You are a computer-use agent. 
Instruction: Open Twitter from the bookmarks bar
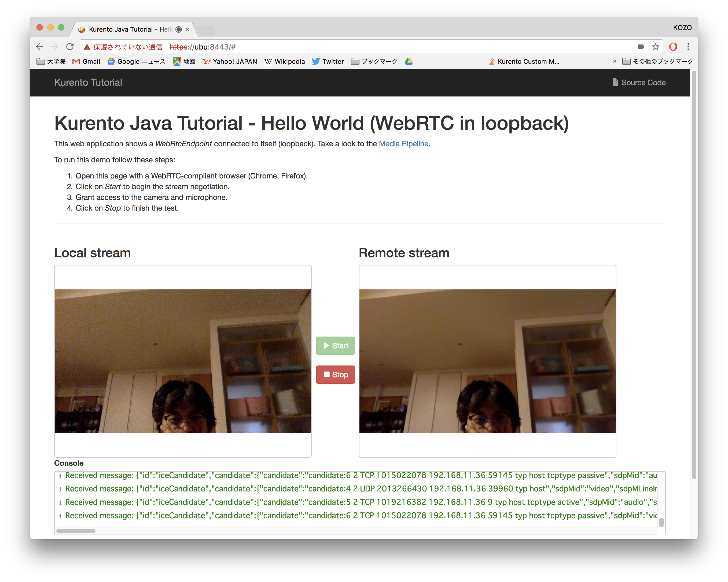click(327, 61)
